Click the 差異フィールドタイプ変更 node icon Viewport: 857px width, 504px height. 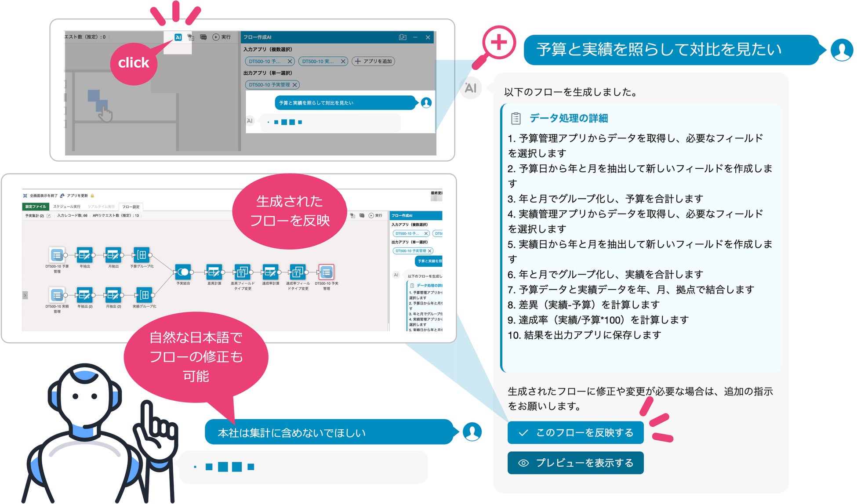(x=242, y=272)
